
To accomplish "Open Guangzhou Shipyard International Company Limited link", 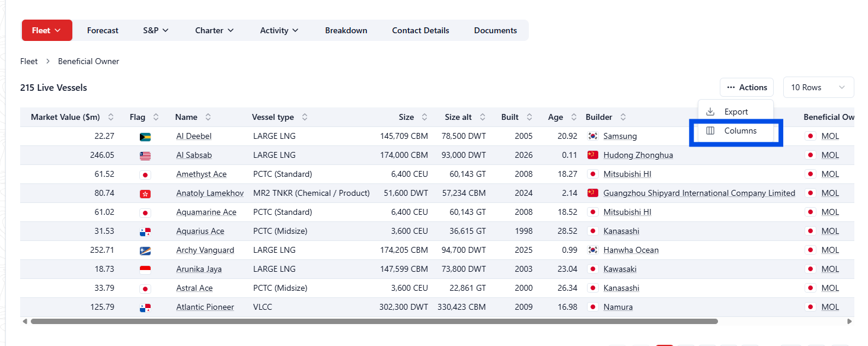I will pyautogui.click(x=699, y=193).
